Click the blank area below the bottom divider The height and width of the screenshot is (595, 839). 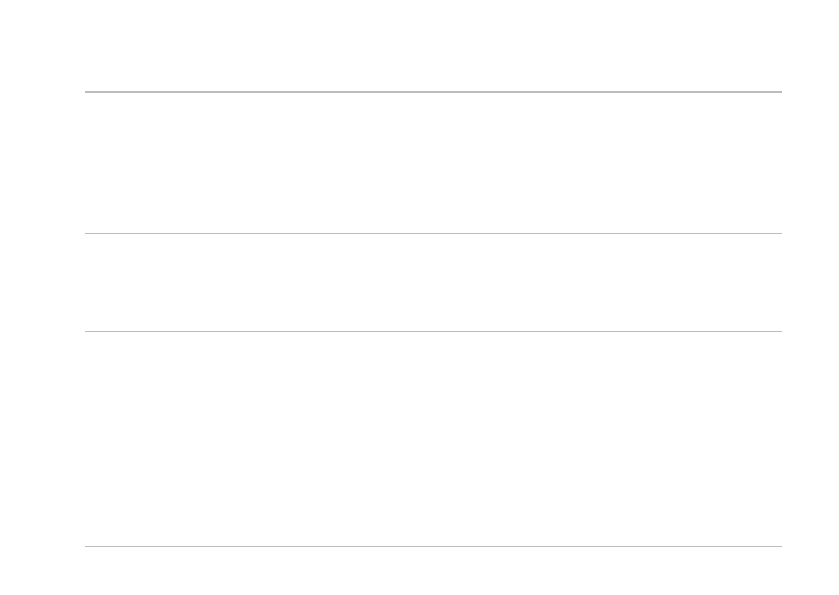click(x=432, y=571)
